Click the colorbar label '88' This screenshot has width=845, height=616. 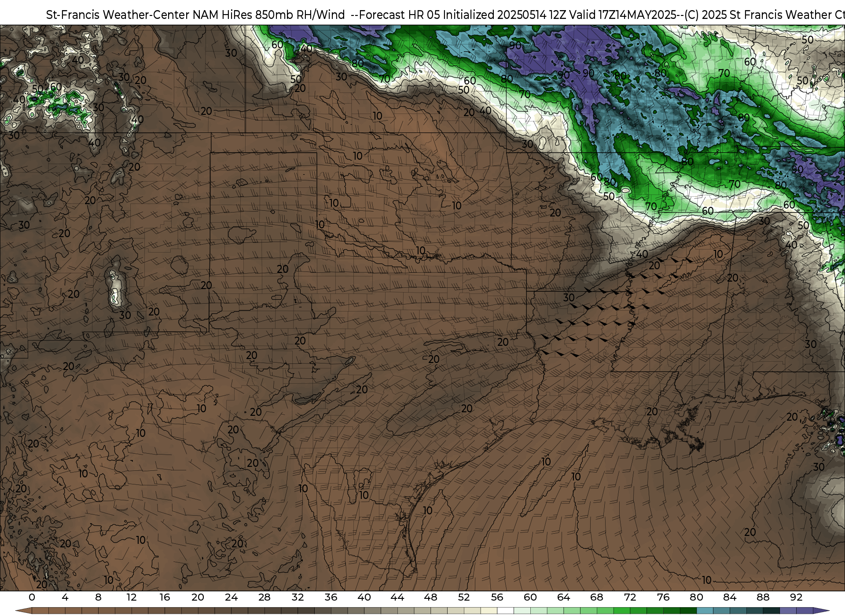coord(763,597)
